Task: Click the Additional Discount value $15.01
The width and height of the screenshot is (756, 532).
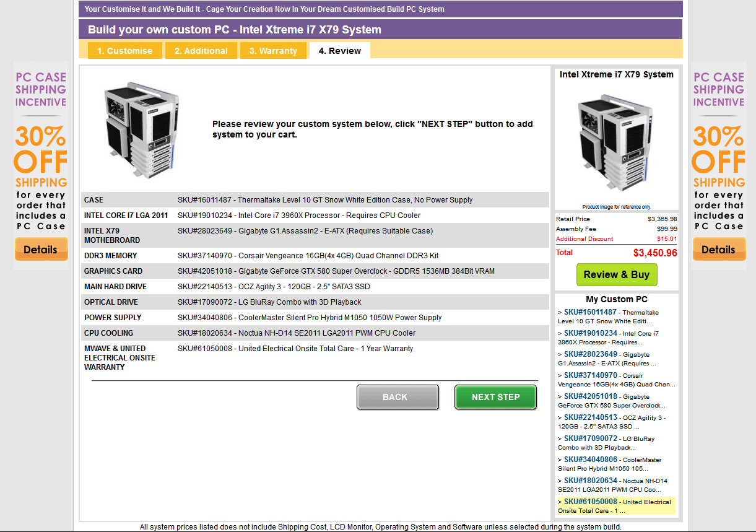Action: click(x=667, y=239)
